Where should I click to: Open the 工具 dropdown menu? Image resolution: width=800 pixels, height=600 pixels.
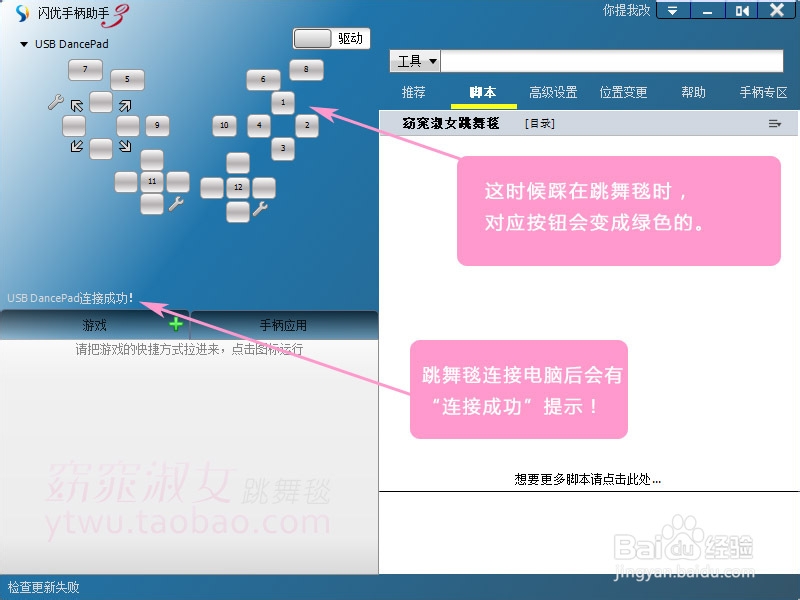[x=414, y=61]
